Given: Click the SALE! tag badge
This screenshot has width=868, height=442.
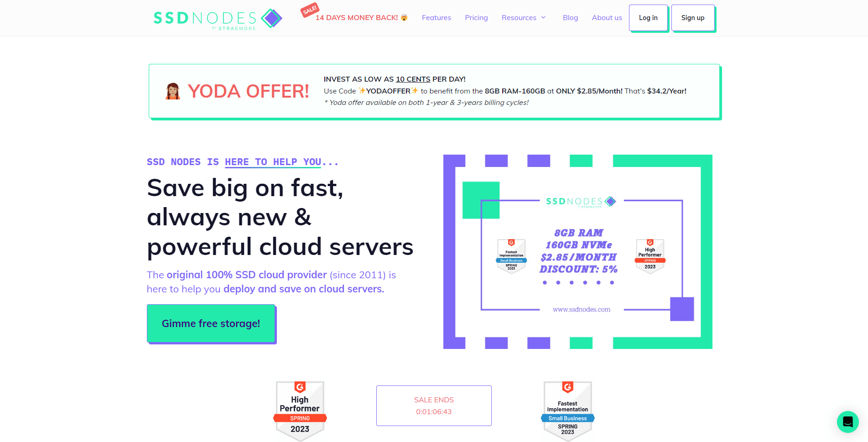Looking at the screenshot, I should (310, 10).
